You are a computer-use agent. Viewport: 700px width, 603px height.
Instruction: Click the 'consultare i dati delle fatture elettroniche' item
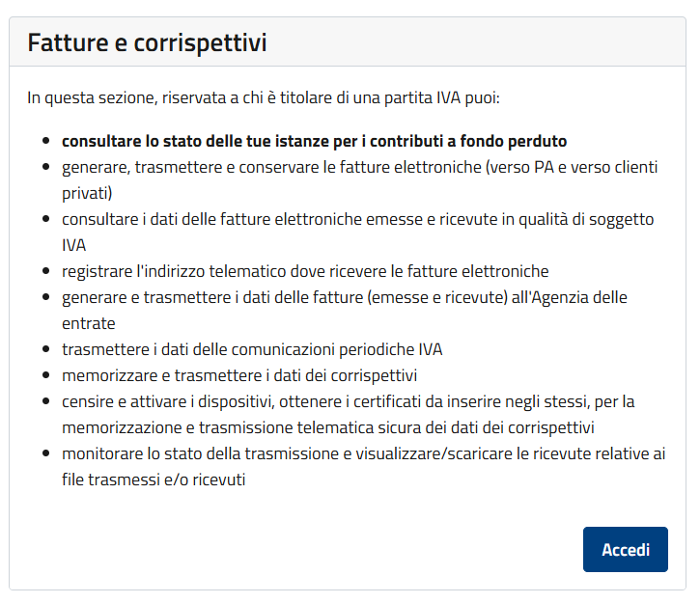click(357, 219)
